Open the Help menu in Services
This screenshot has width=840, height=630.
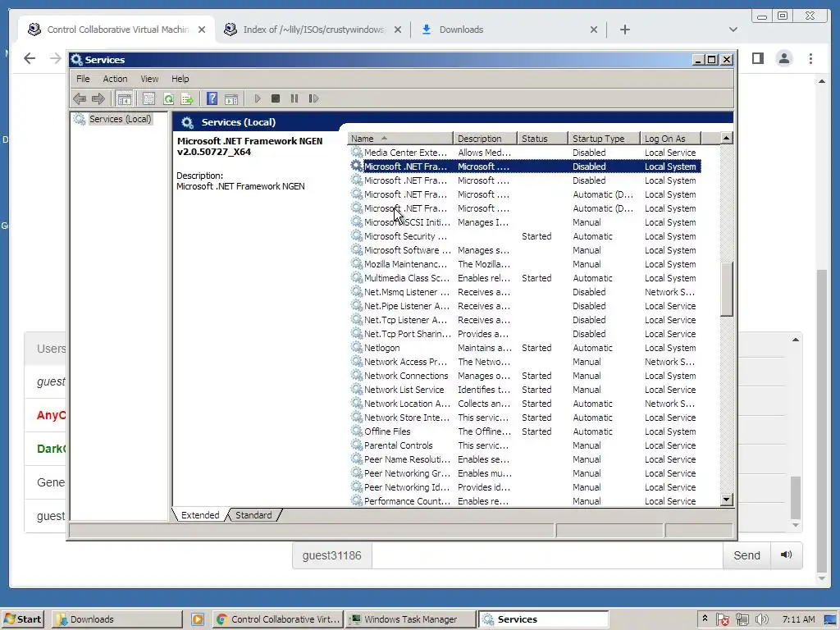click(180, 79)
